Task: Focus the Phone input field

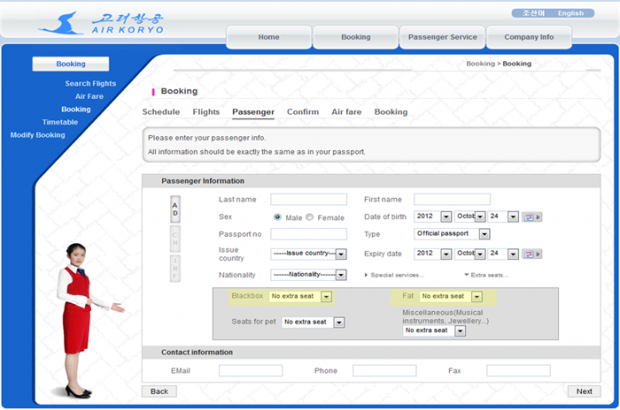Action: (385, 371)
